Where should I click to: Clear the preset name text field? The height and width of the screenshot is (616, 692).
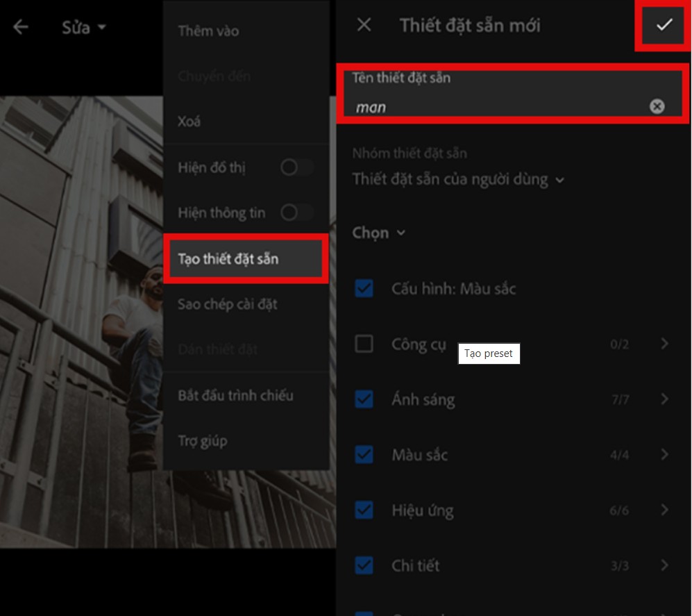coord(657,106)
